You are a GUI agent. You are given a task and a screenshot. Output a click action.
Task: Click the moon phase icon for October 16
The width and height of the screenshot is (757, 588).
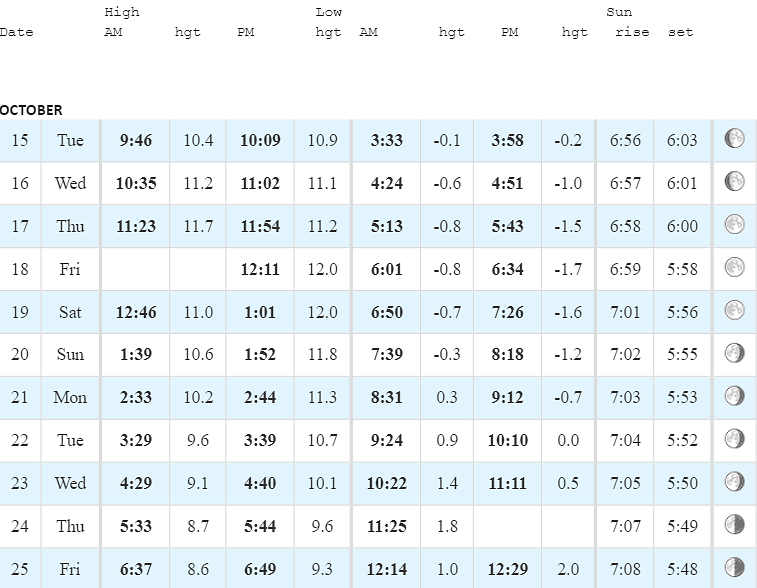[735, 182]
